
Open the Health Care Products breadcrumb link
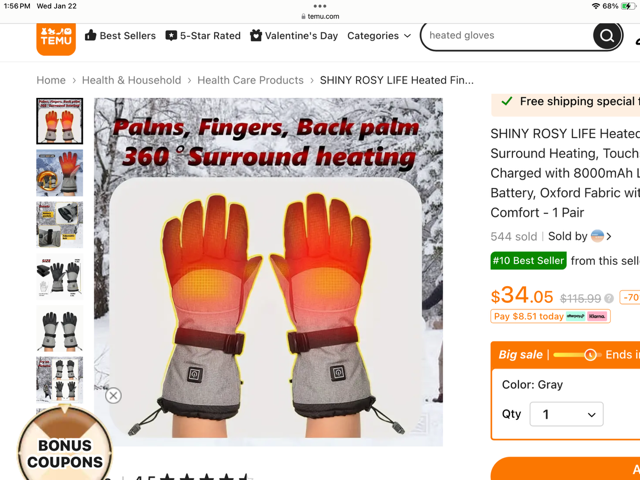coord(250,80)
